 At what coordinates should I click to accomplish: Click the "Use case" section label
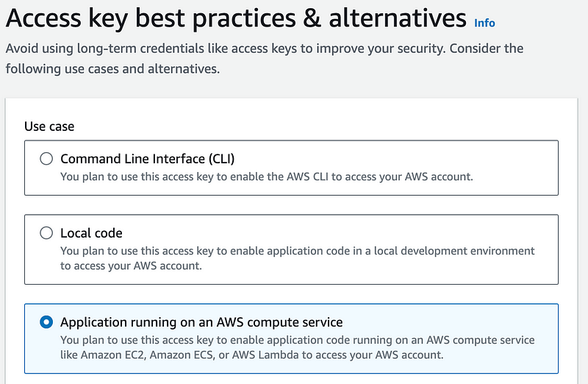pyautogui.click(x=49, y=127)
